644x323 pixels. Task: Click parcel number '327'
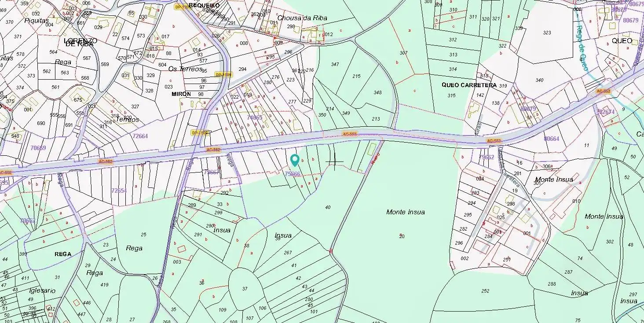tap(135, 106)
